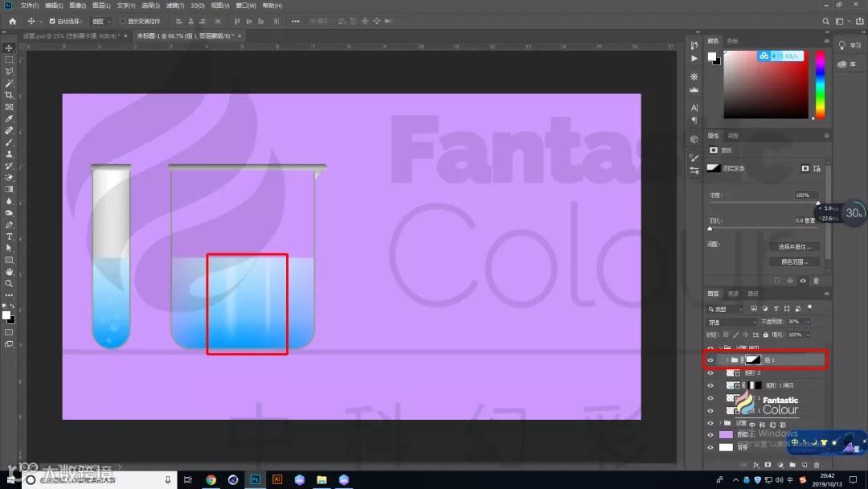Open the blend mode 穿透 dropdown

pyautogui.click(x=731, y=322)
